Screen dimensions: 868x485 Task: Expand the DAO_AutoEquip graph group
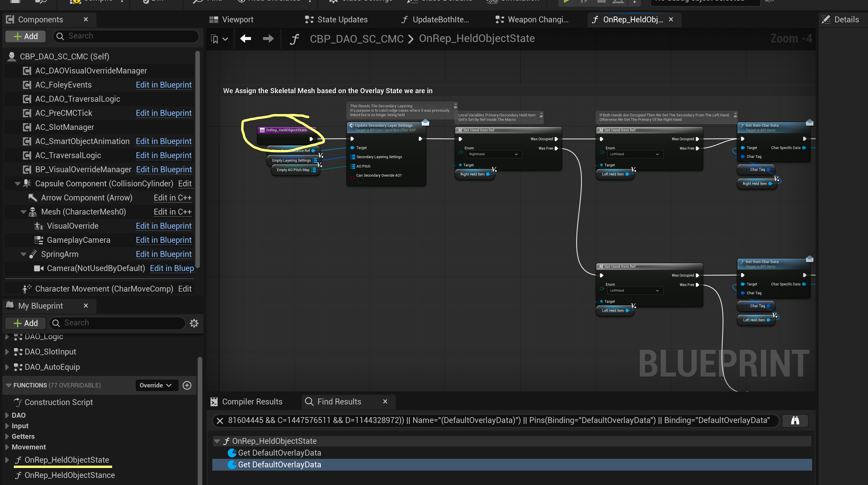(x=7, y=367)
